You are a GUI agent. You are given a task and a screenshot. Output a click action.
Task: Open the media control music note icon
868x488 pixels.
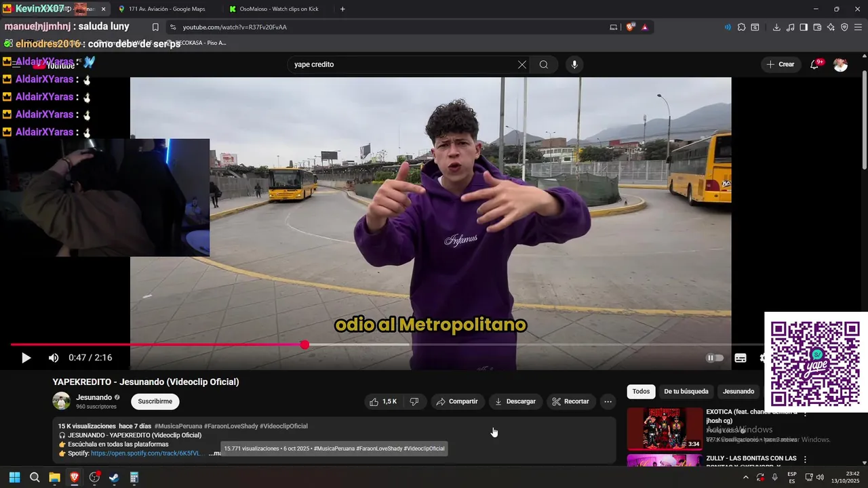pyautogui.click(x=790, y=27)
